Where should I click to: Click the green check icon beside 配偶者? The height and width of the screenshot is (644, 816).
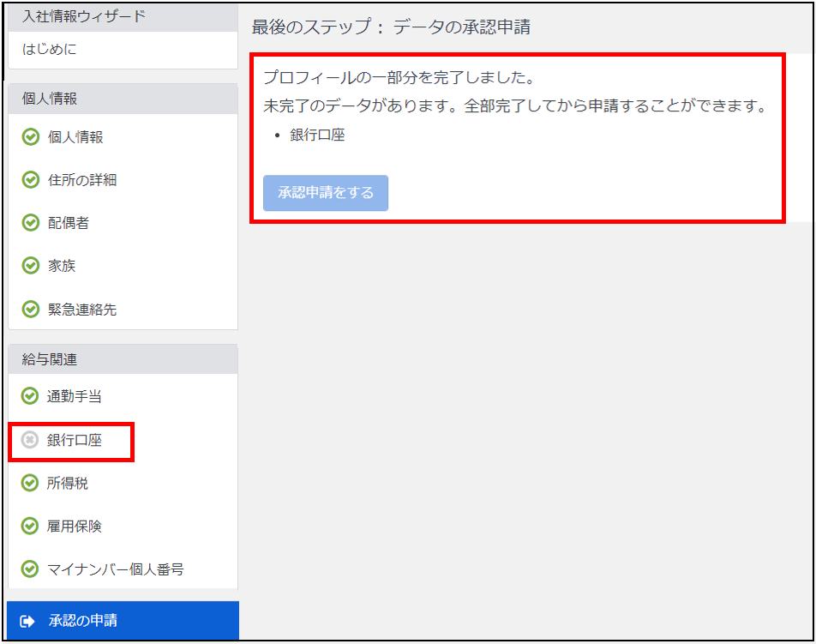(x=31, y=223)
